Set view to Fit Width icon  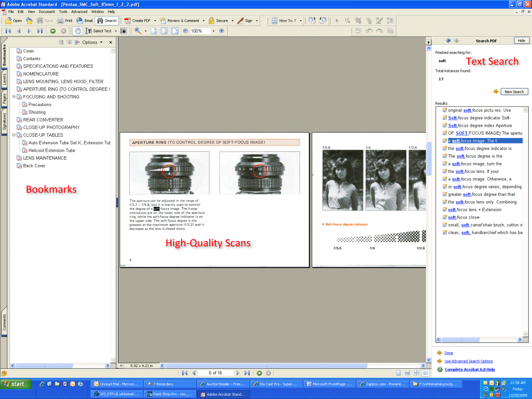coord(175,31)
